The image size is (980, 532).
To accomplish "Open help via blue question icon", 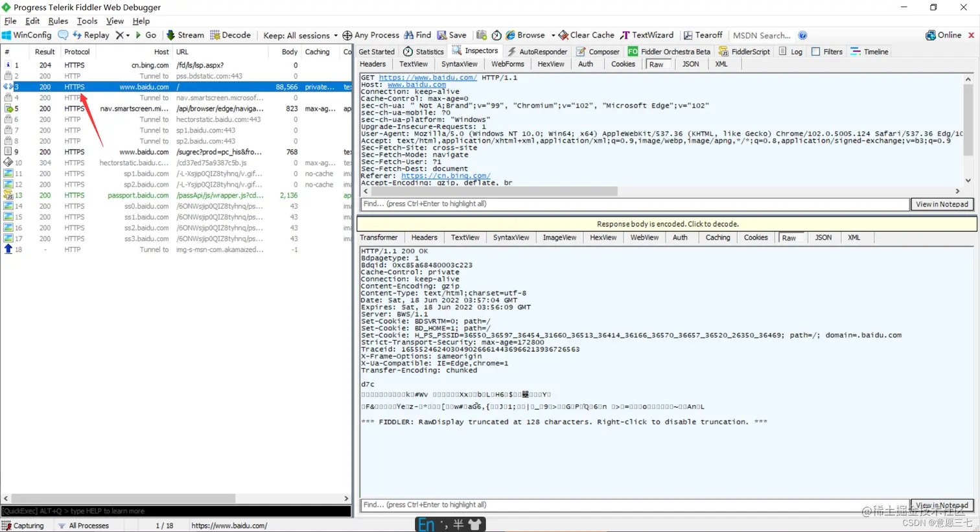I will (802, 36).
